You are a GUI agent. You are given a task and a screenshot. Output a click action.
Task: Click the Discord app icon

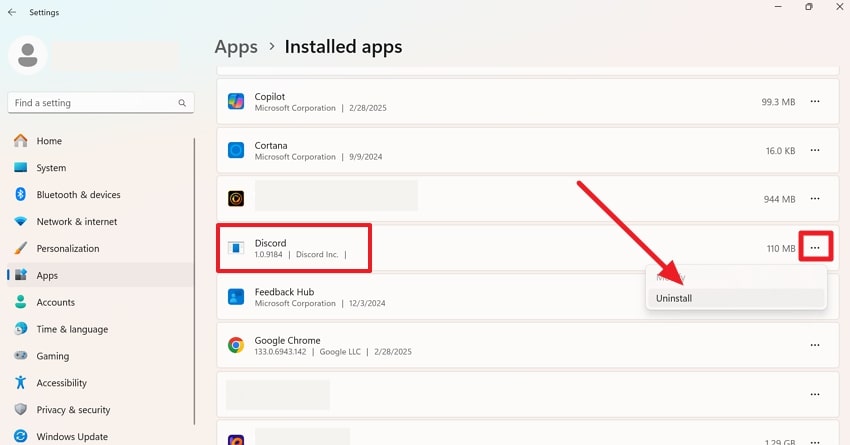(x=236, y=248)
